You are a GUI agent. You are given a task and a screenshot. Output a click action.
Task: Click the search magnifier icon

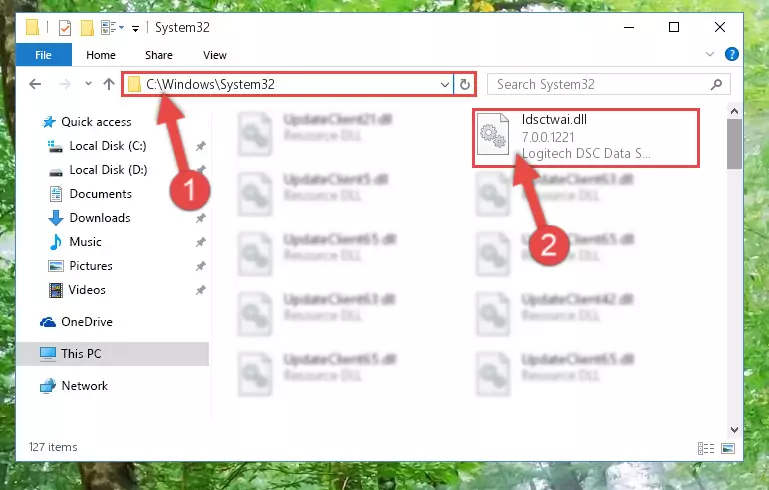717,84
